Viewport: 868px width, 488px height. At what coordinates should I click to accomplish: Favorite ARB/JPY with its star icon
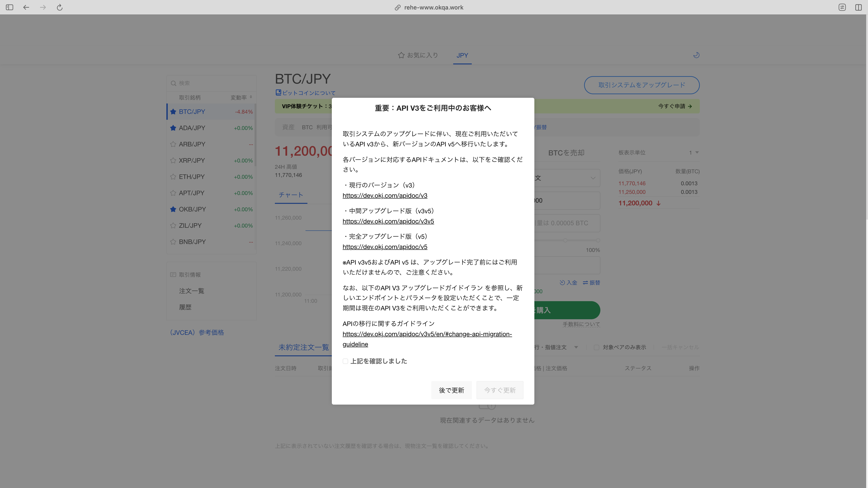tap(173, 144)
